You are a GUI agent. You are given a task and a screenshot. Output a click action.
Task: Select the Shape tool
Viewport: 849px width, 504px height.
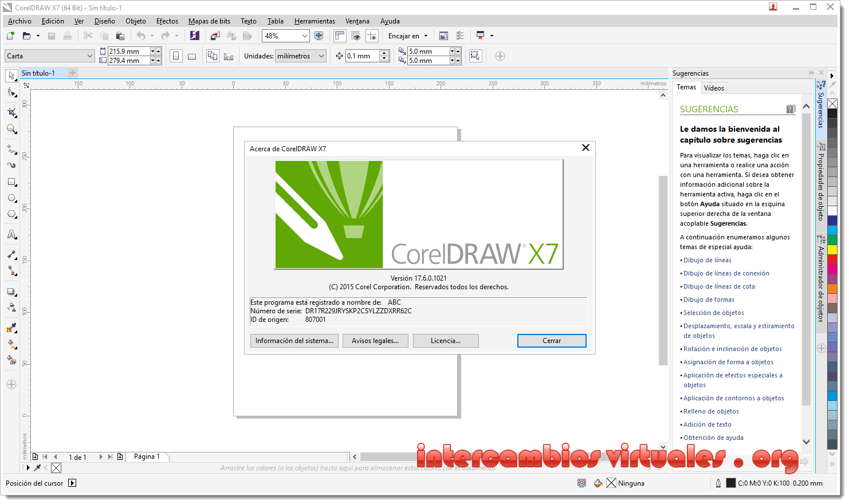(11, 92)
